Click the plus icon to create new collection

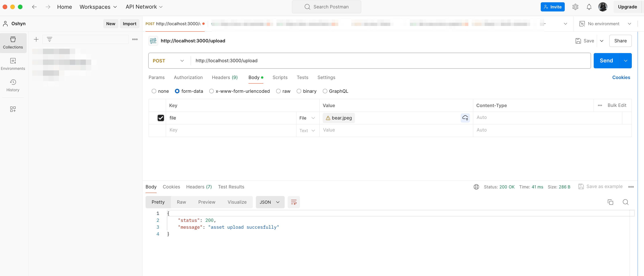pos(36,39)
